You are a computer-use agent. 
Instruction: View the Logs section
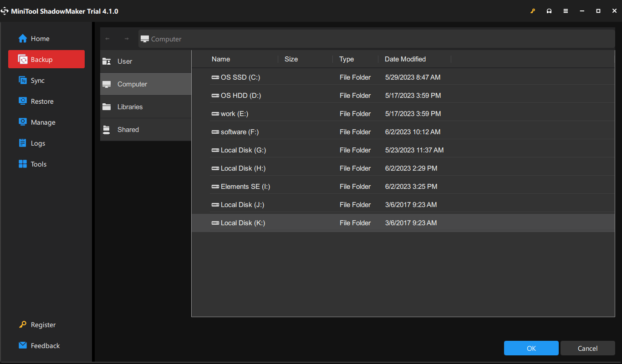pyautogui.click(x=37, y=143)
